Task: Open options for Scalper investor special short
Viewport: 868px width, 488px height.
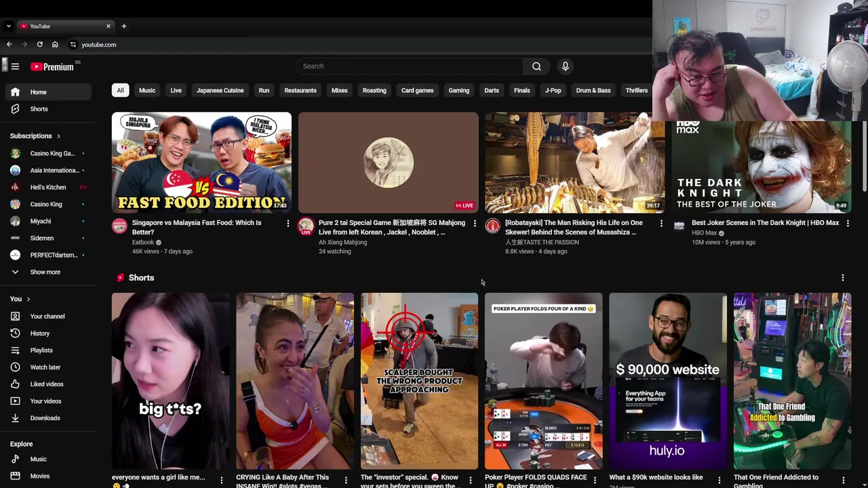Action: point(470,481)
